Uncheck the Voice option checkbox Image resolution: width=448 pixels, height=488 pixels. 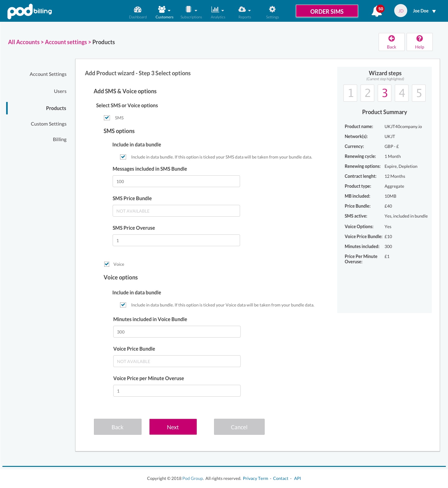(107, 264)
